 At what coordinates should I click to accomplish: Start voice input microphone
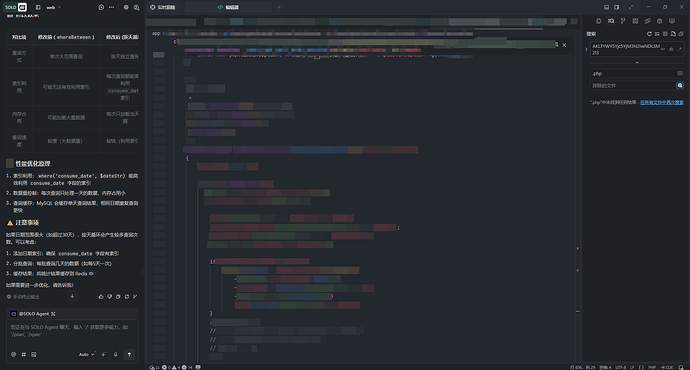coord(115,354)
